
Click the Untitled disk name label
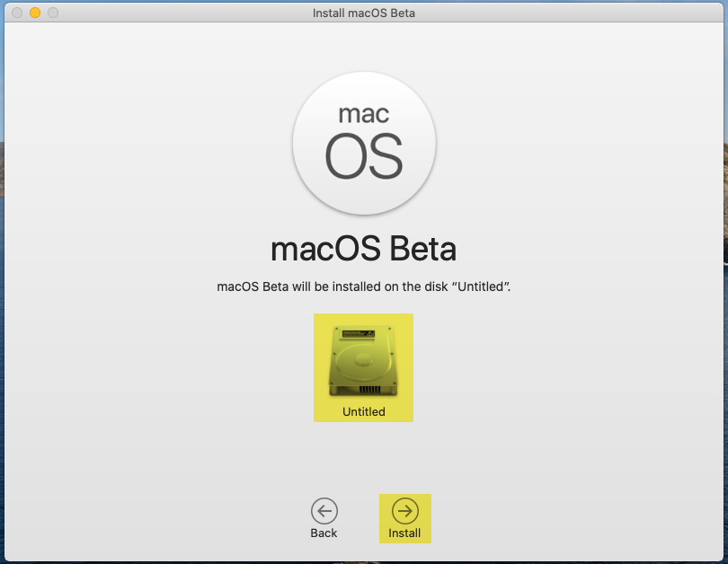tap(363, 412)
